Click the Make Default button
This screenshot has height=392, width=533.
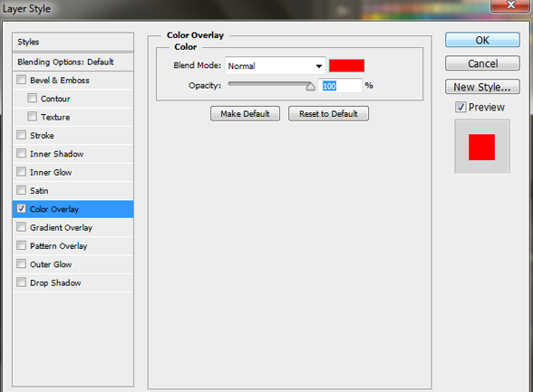[245, 114]
